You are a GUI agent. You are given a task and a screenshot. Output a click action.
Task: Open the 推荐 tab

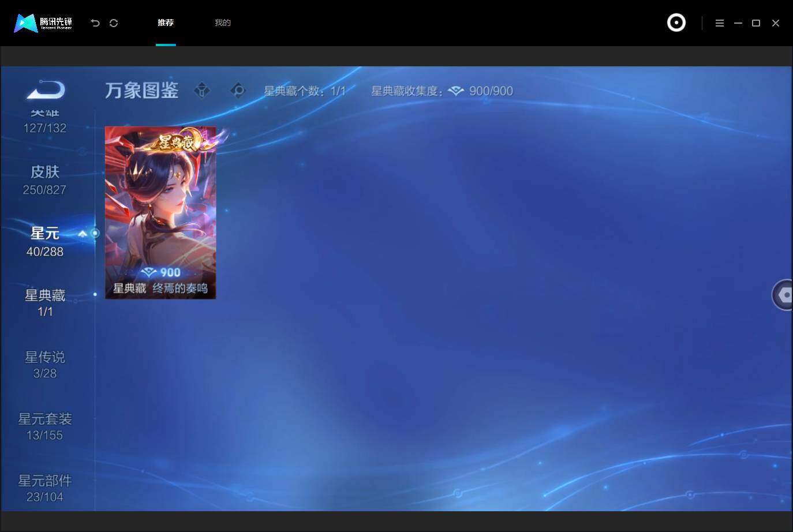pos(166,23)
